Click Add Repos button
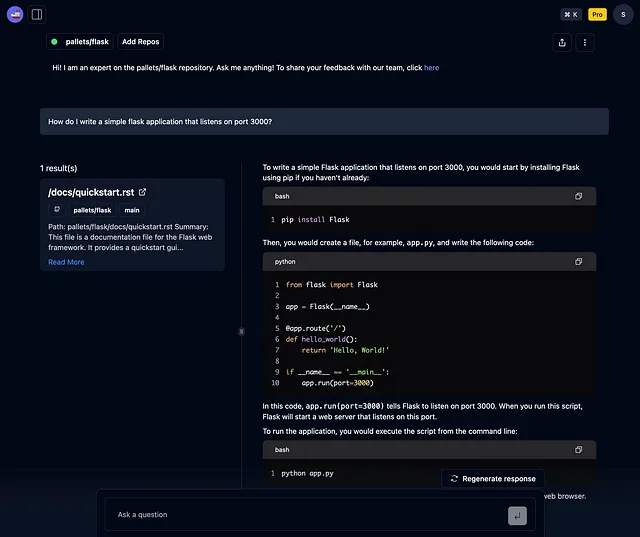Screen dimensions: 640x537 (140, 42)
